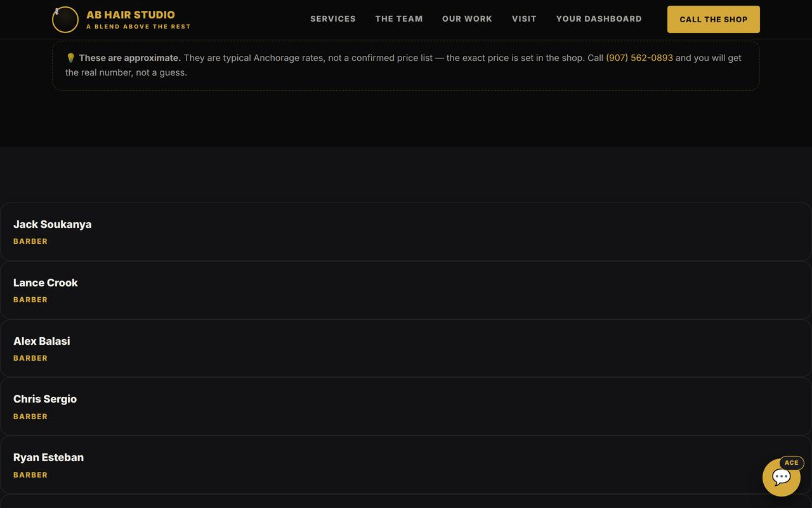Click the AB HAIR STUDIO brand title

[x=131, y=15]
